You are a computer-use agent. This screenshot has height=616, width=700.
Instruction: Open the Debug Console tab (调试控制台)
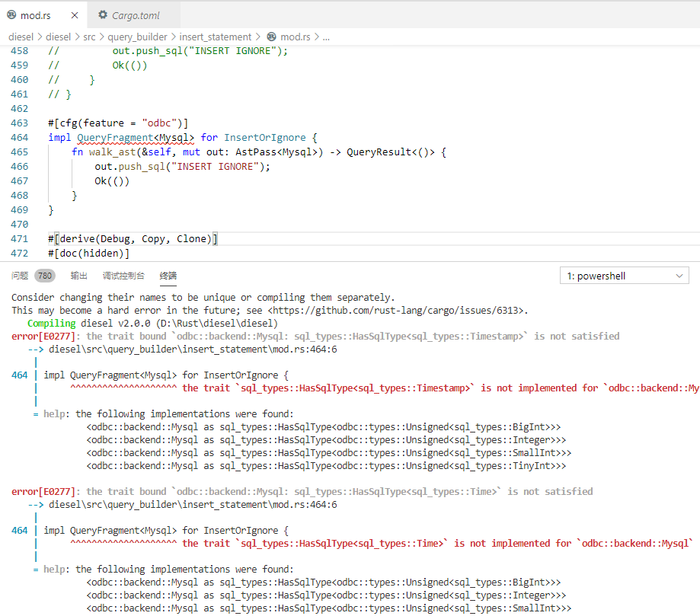pyautogui.click(x=123, y=276)
